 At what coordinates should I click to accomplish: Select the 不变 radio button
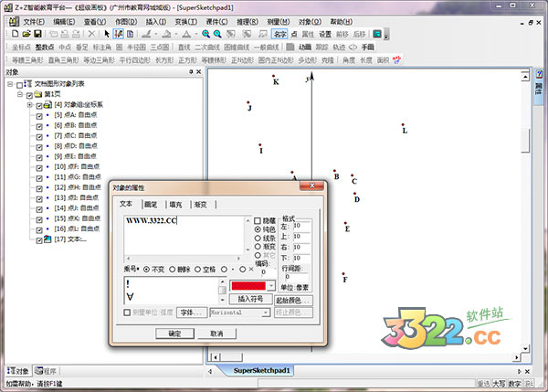click(146, 270)
